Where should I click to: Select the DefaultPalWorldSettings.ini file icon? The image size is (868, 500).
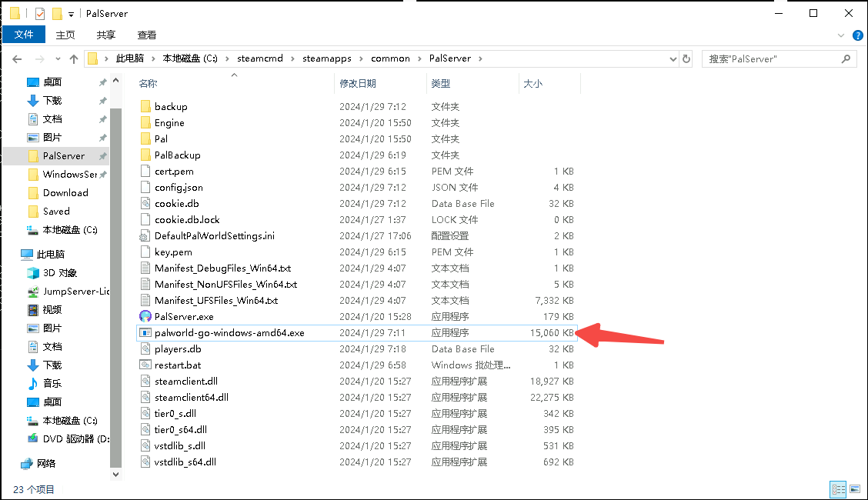pyautogui.click(x=145, y=235)
